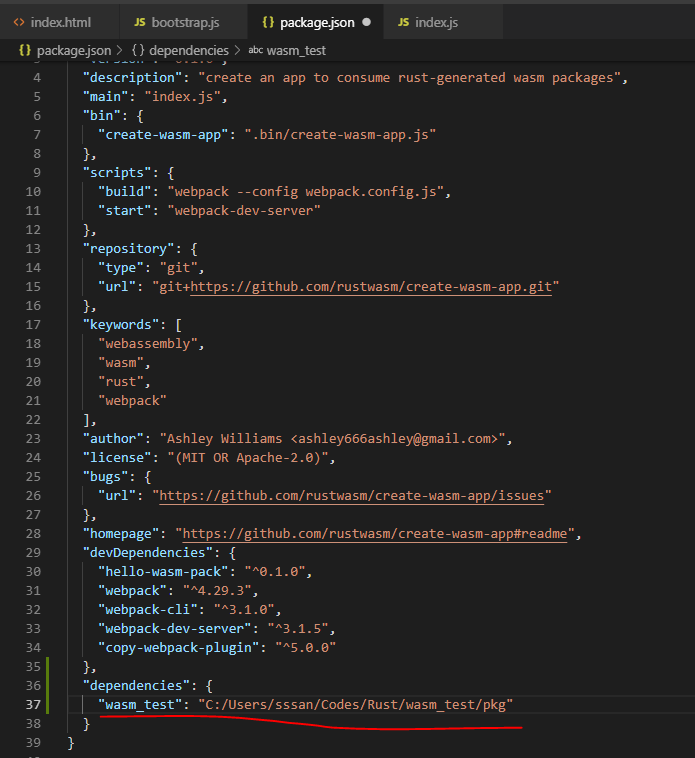The height and width of the screenshot is (758, 695).
Task: Click the wasm_test pkg path string
Action: coord(355,704)
